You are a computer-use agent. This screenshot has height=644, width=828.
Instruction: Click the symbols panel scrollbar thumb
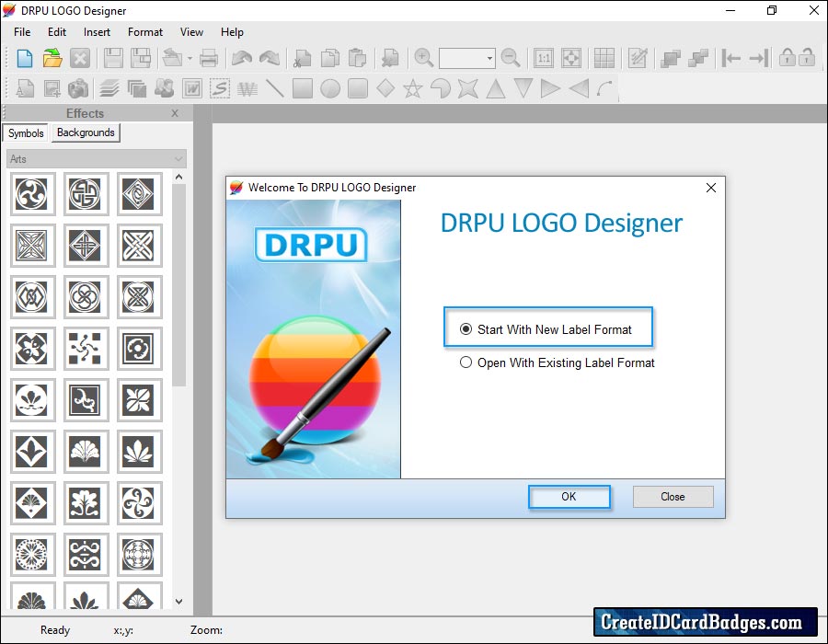[179, 285]
